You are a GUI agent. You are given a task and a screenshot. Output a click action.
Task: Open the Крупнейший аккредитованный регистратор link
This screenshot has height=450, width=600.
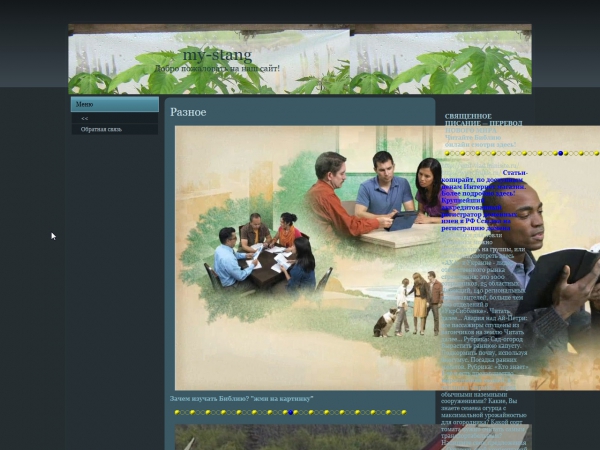479,214
